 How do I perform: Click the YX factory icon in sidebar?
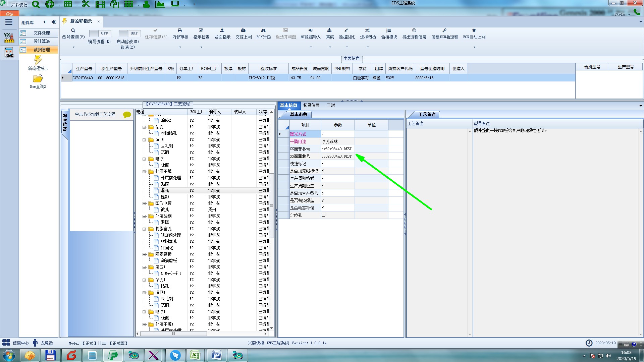(9, 38)
